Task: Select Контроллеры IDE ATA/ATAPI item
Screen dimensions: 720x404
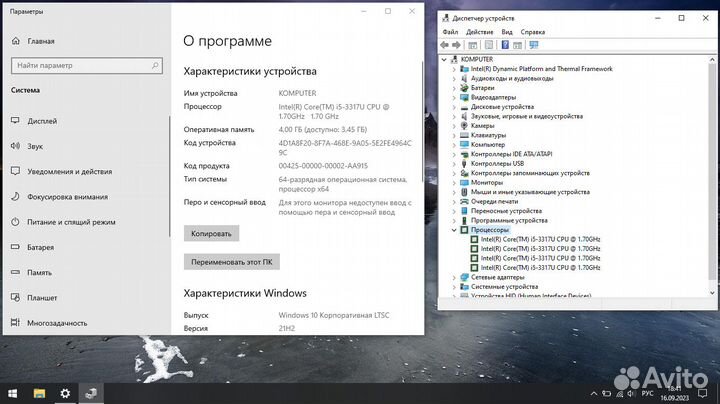Action: [x=511, y=154]
